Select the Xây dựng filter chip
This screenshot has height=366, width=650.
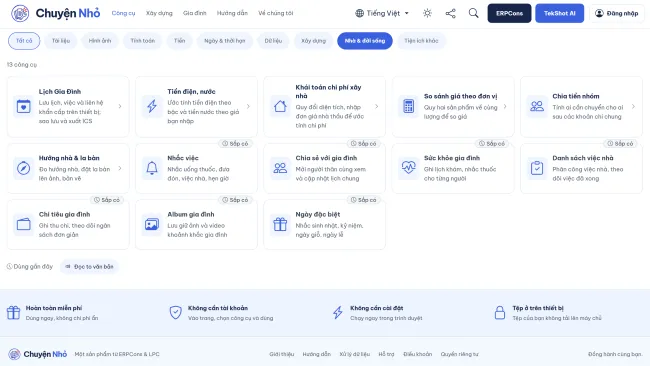tap(313, 41)
